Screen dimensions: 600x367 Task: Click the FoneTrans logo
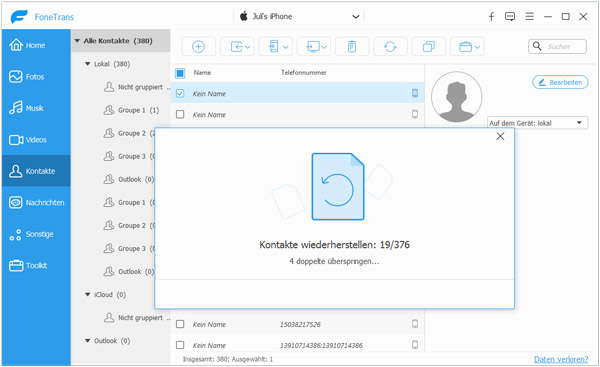19,17
